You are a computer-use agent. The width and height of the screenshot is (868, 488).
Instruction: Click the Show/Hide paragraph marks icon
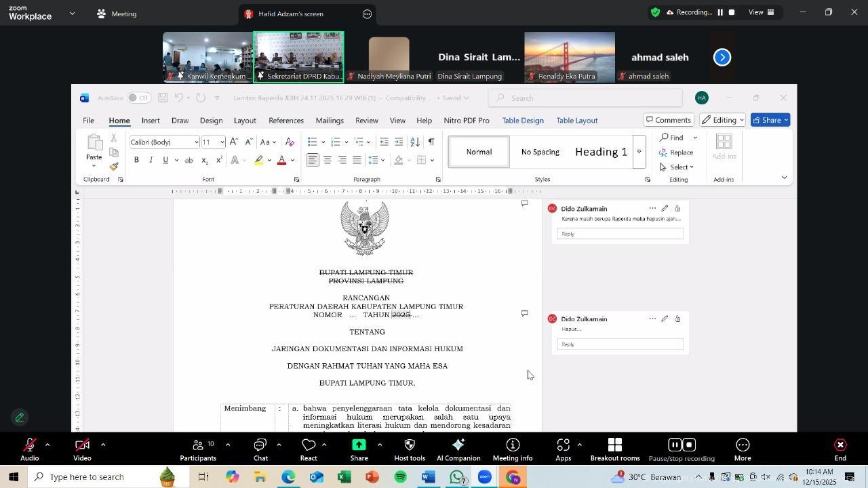click(x=431, y=142)
